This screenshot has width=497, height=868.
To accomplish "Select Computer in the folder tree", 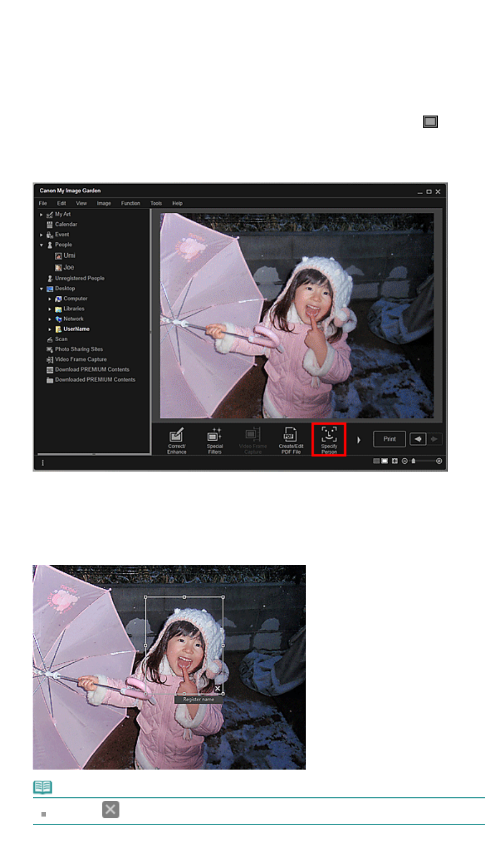I will point(71,299).
